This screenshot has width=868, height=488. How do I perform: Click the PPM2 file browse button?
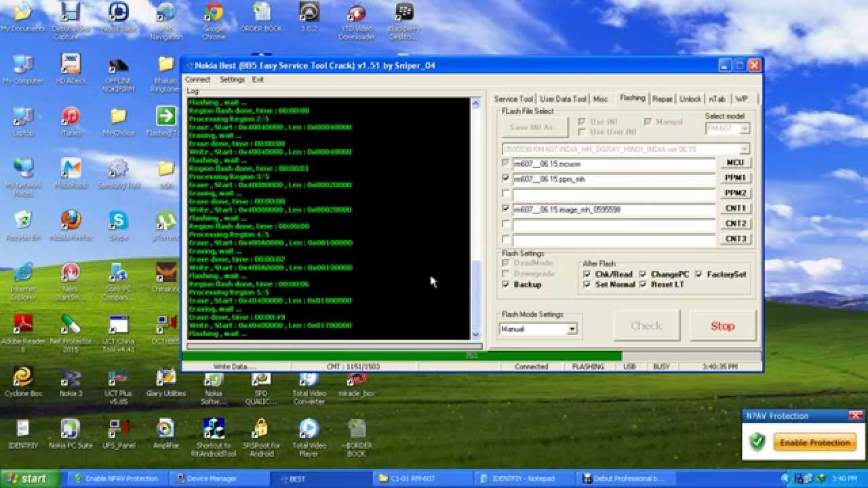point(735,193)
